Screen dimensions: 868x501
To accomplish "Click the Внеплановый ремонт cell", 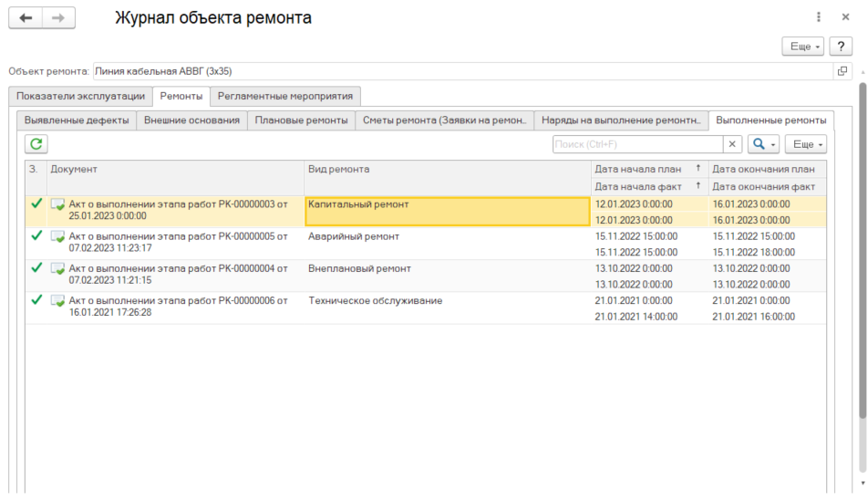I will [448, 276].
